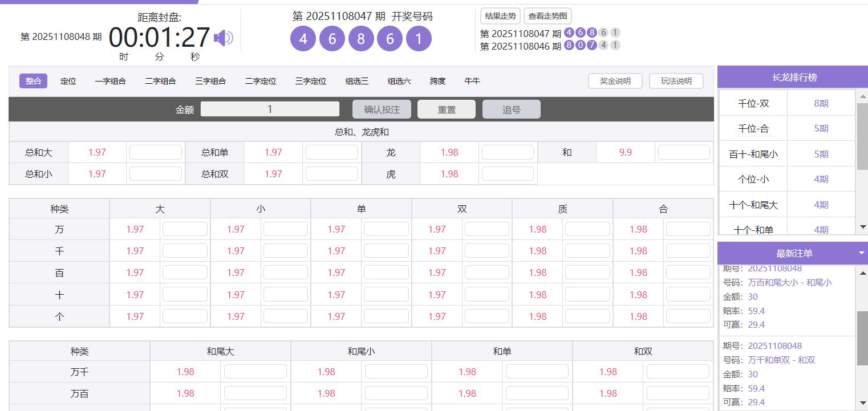Click the winning number ball 4
Screen dimensions: 868x411
click(303, 39)
